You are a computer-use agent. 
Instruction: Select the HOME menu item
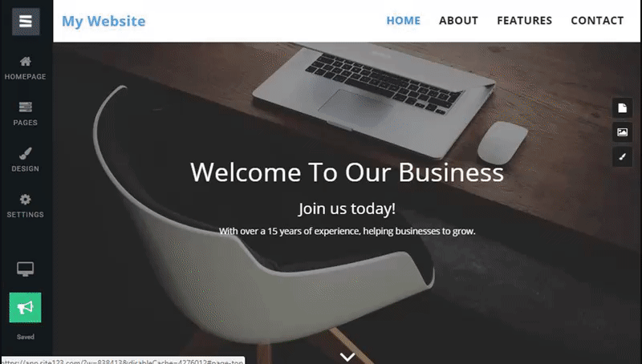pyautogui.click(x=404, y=21)
